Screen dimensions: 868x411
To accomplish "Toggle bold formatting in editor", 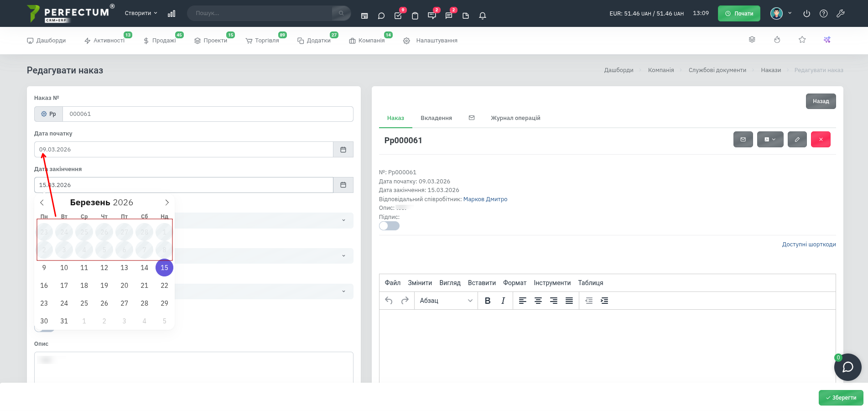I will pos(488,301).
